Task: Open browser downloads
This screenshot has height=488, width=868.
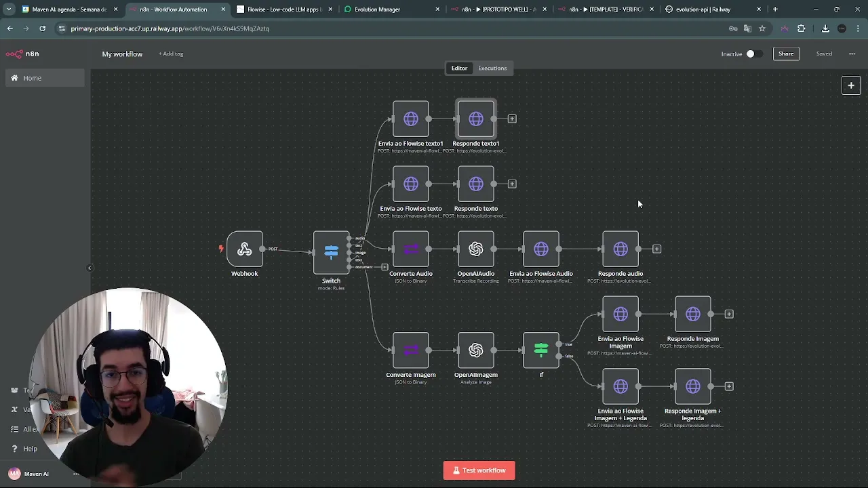Action: [825, 28]
